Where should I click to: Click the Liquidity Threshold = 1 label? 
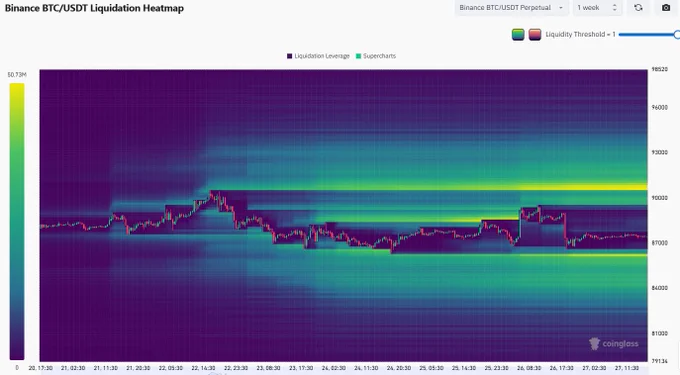[580, 34]
